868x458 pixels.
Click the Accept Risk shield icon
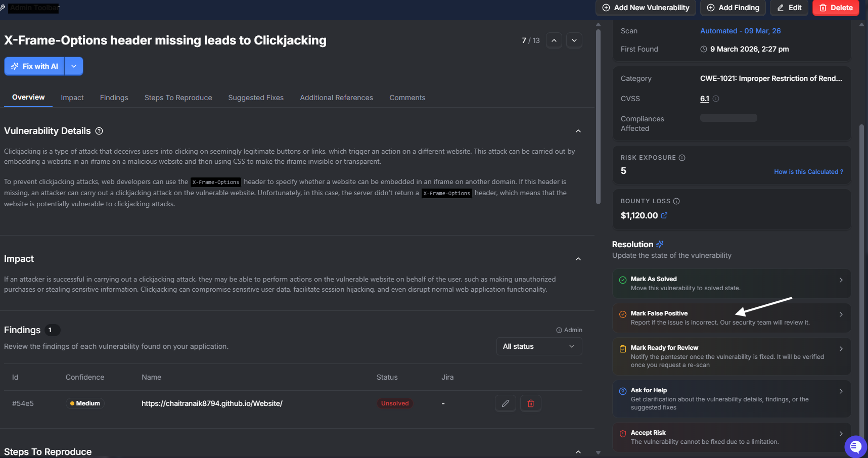pos(623,434)
